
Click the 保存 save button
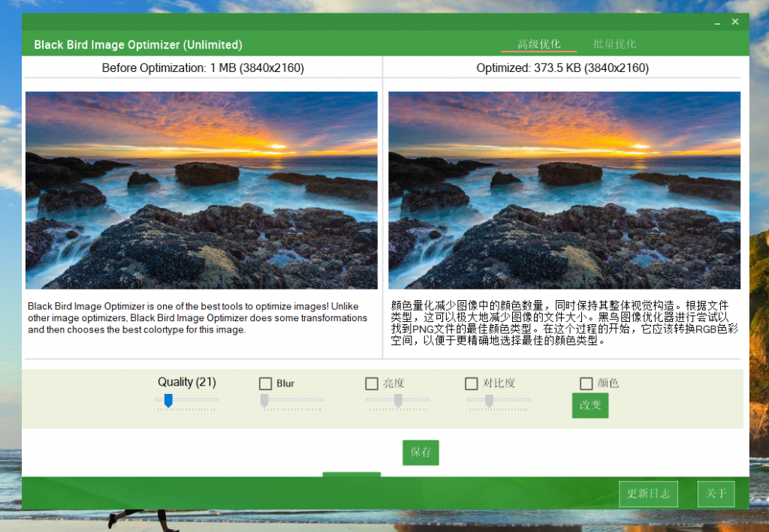(420, 452)
